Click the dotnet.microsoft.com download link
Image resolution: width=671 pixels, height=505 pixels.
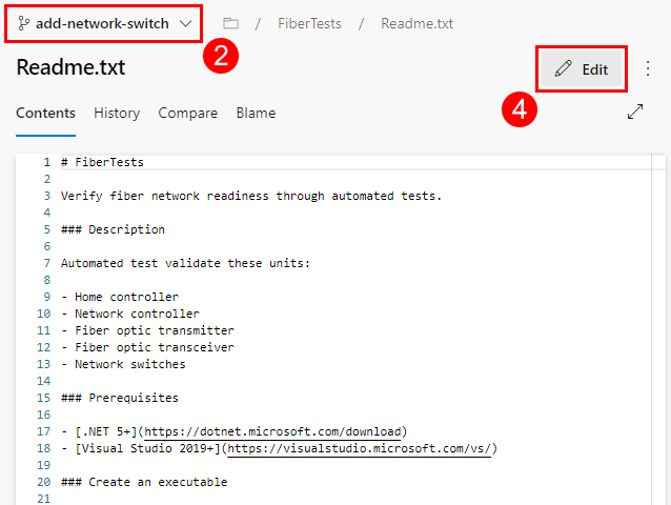coord(273,431)
